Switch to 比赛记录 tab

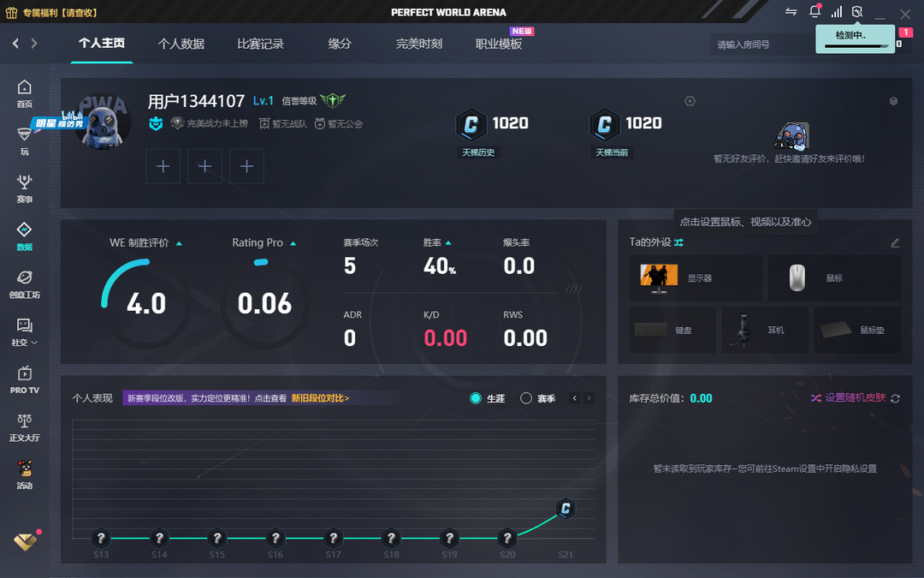pyautogui.click(x=260, y=44)
